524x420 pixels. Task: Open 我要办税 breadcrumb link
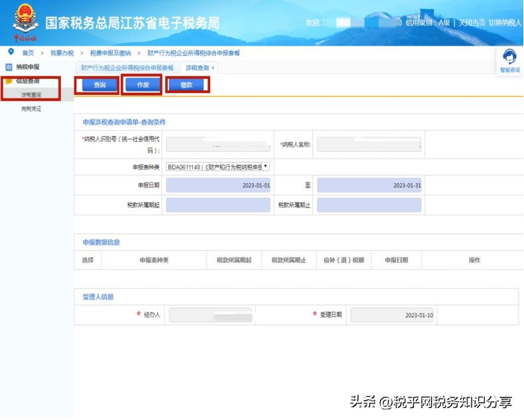[62, 53]
